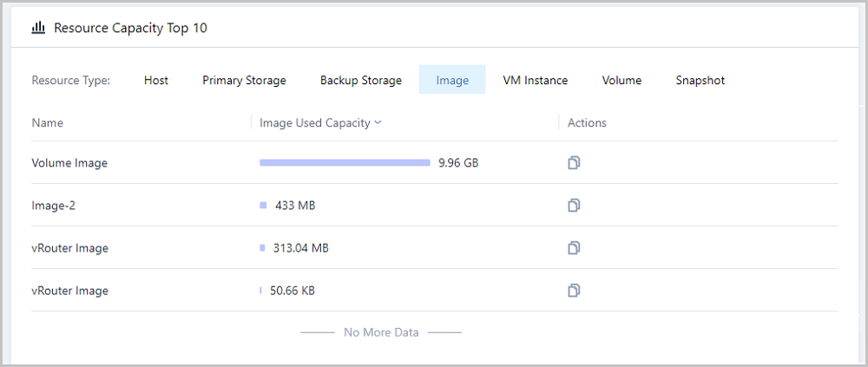Show the Snapshot resource type
868x367 pixels.
[x=700, y=81]
